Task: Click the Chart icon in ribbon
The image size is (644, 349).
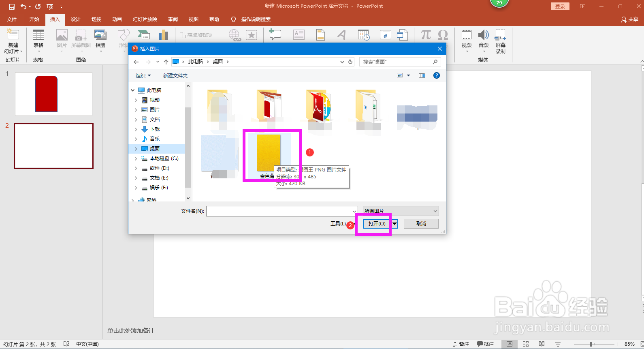Action: (163, 35)
